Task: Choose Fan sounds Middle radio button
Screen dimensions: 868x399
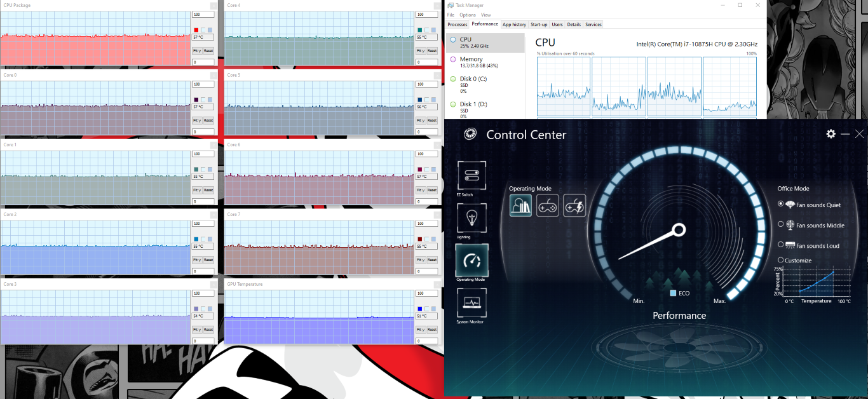Action: click(x=781, y=224)
